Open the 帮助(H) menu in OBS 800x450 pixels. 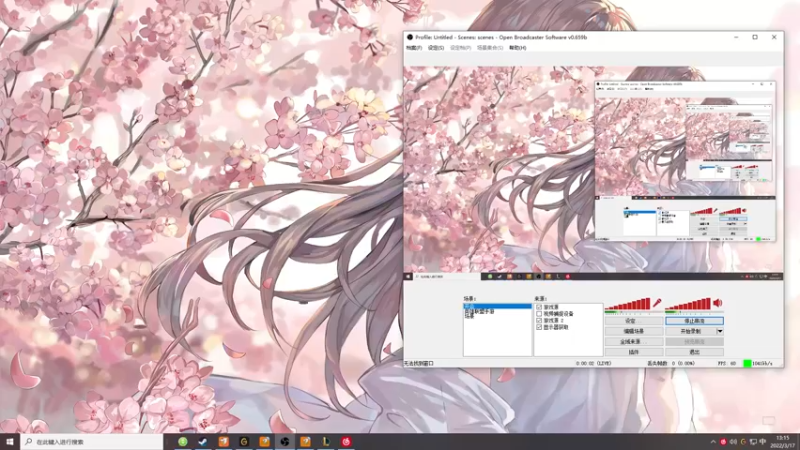517,48
